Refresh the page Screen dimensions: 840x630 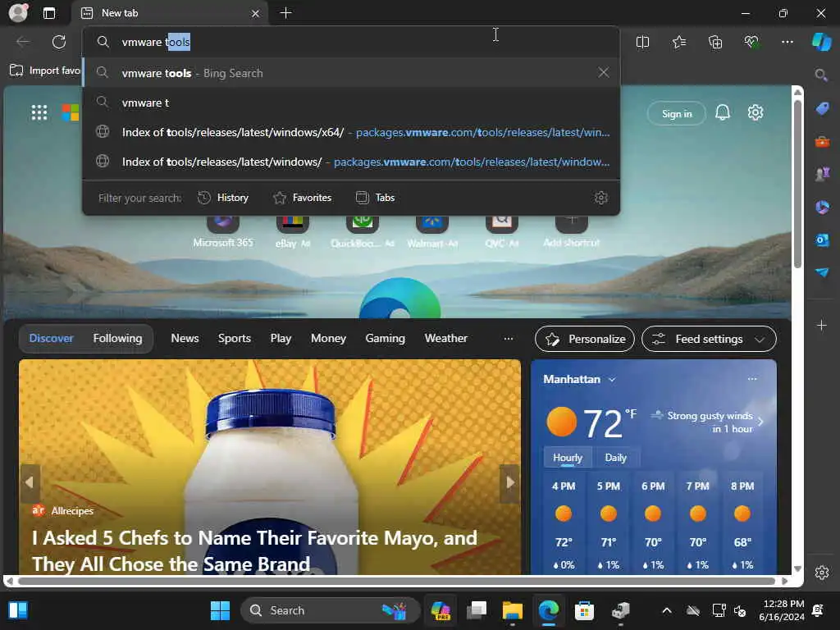point(59,42)
